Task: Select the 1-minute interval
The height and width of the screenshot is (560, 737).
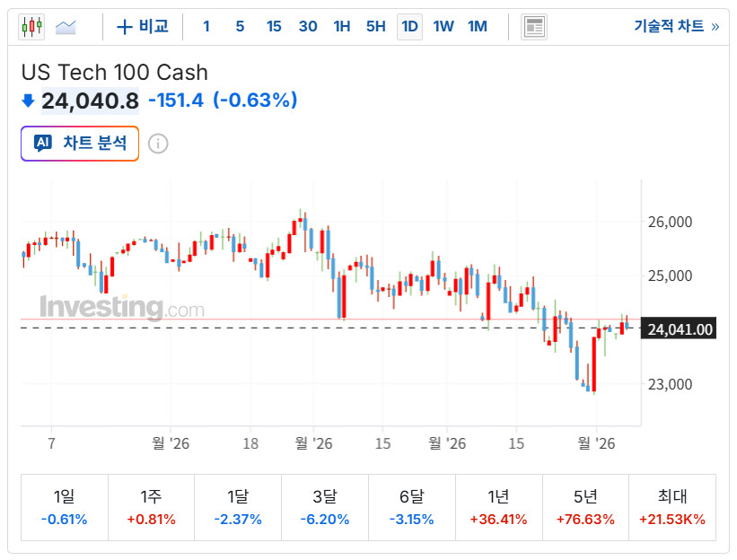Action: (206, 27)
